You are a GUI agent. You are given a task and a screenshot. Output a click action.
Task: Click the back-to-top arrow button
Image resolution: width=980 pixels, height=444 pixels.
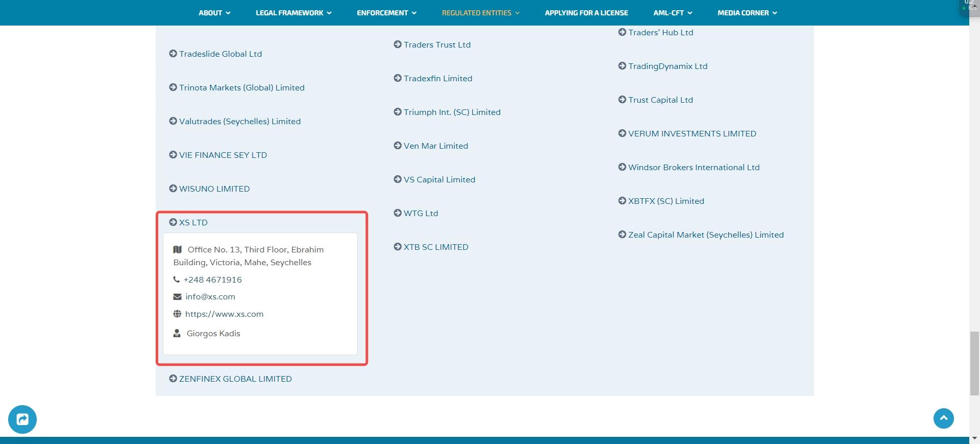click(x=944, y=418)
